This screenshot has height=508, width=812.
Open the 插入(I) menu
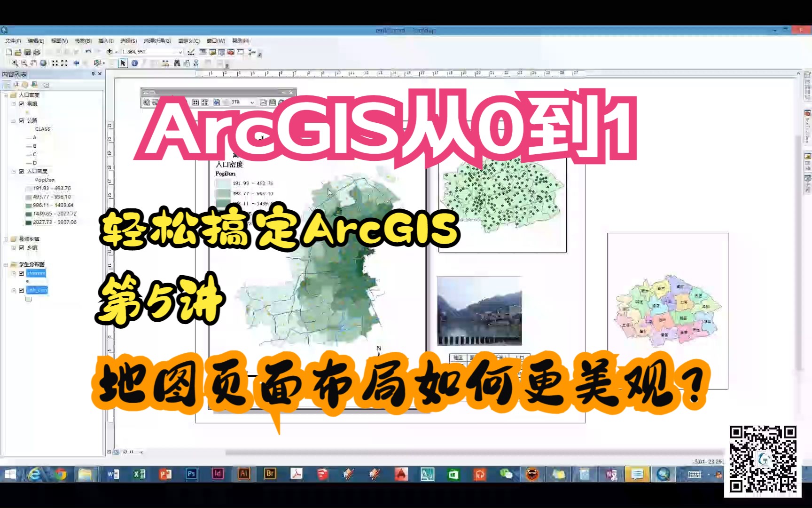tap(106, 41)
